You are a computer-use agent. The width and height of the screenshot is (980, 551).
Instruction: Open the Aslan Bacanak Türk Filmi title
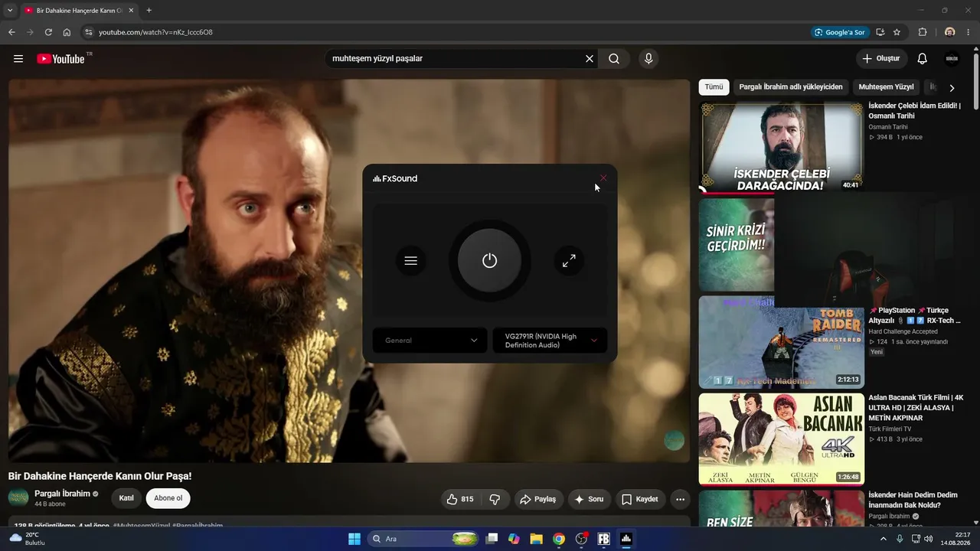tap(916, 408)
